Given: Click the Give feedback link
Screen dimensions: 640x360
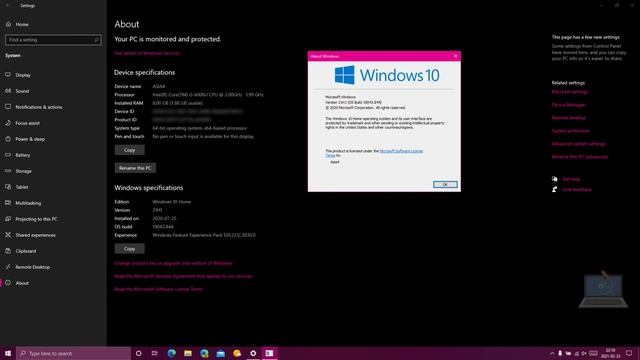Looking at the screenshot, I should coord(577,190).
